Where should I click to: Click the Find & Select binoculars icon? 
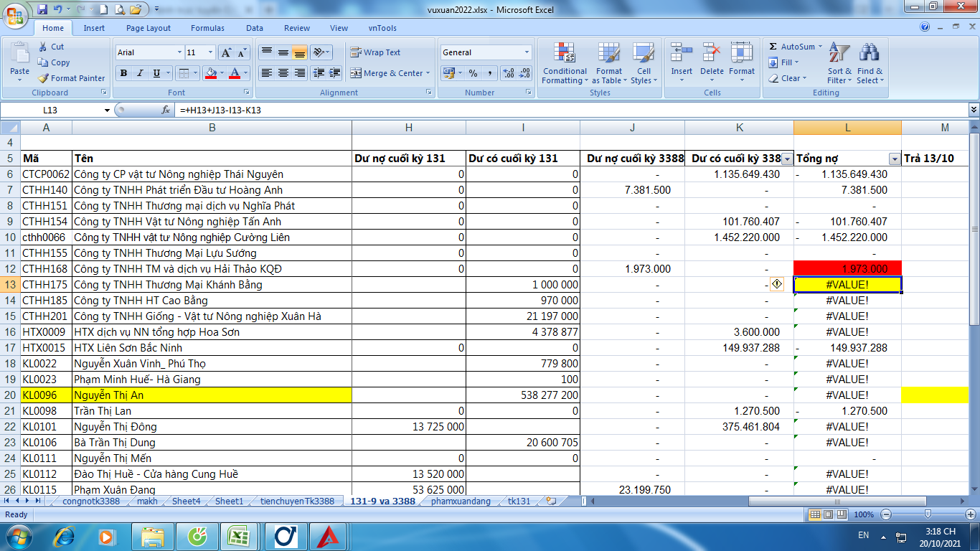tap(870, 54)
